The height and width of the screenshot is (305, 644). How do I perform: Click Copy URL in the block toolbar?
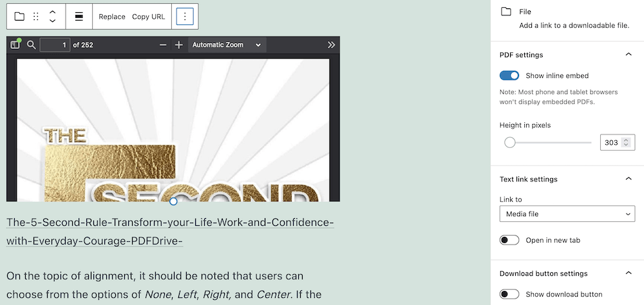click(x=148, y=17)
